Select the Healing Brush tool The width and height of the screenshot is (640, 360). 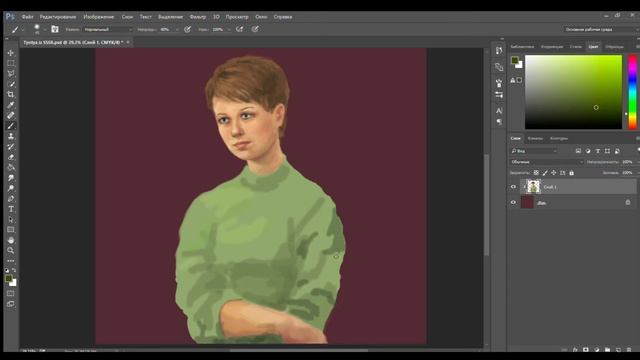(11, 115)
